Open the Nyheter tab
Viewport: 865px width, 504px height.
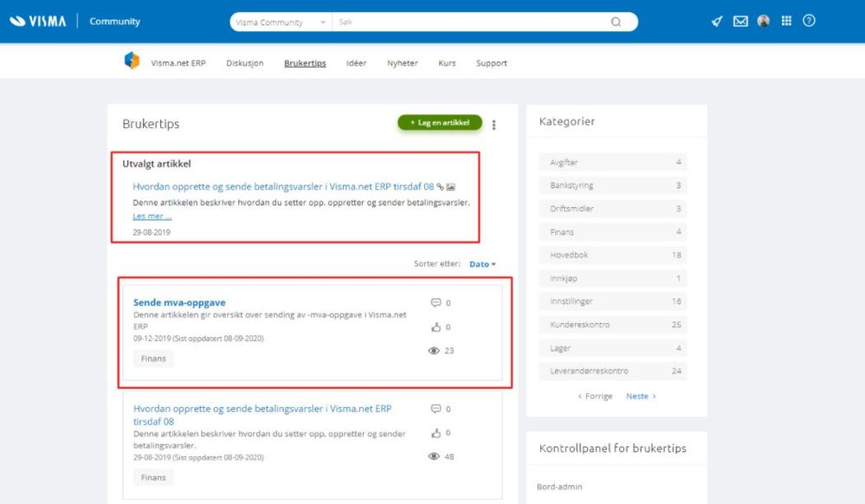pos(403,63)
